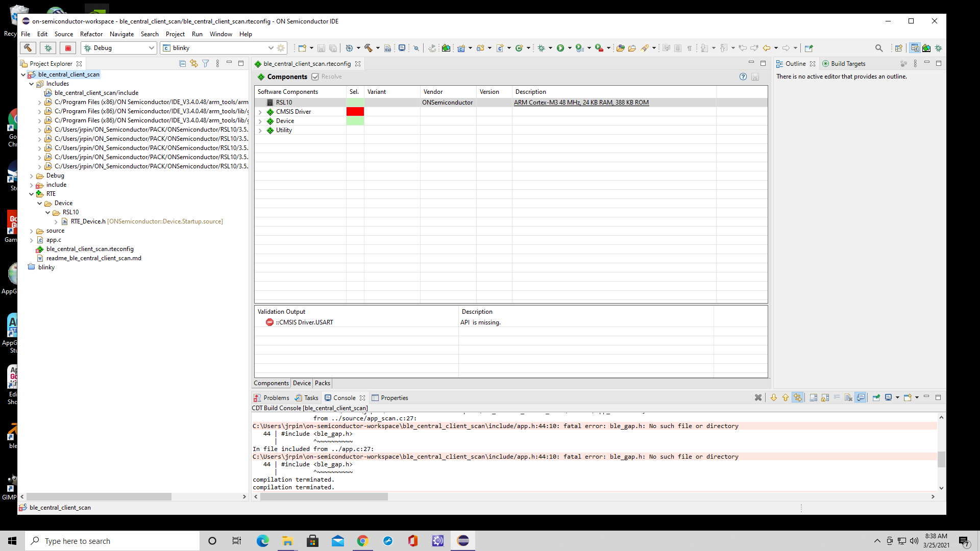
Task: Switch to the Packs tab
Action: [322, 383]
